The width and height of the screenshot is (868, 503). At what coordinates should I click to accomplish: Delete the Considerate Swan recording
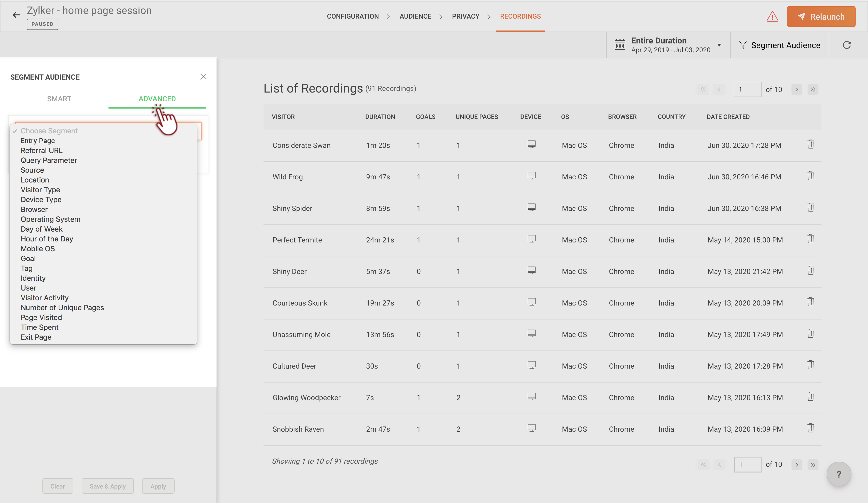(810, 144)
